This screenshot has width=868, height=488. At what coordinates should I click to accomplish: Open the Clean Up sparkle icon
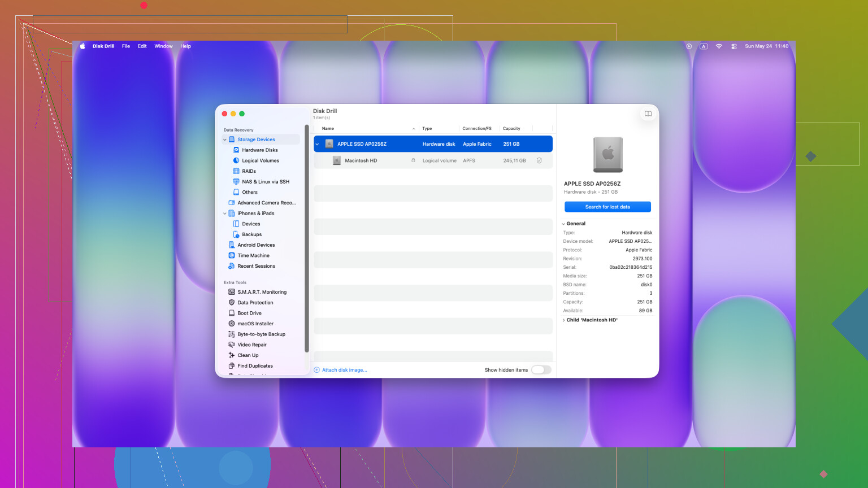coord(232,355)
